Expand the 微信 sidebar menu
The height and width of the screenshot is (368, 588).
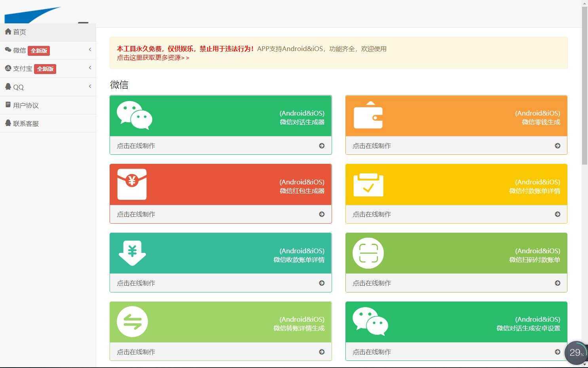click(48, 50)
